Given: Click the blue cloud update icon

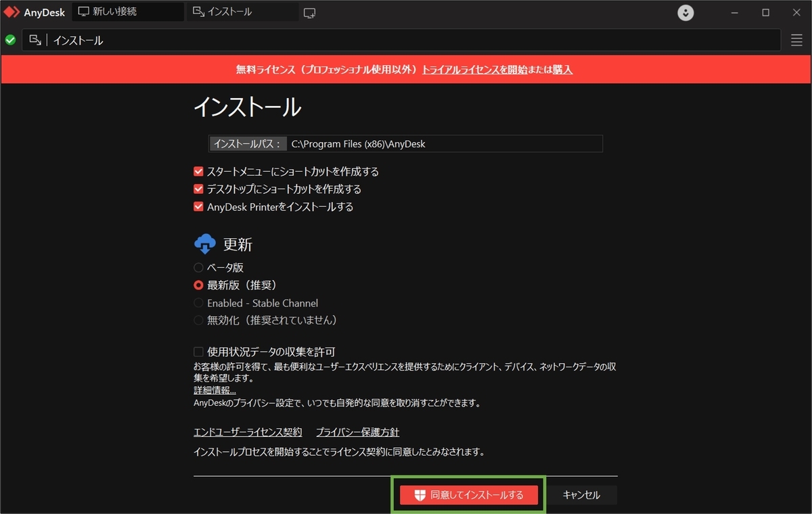Looking at the screenshot, I should tap(204, 243).
